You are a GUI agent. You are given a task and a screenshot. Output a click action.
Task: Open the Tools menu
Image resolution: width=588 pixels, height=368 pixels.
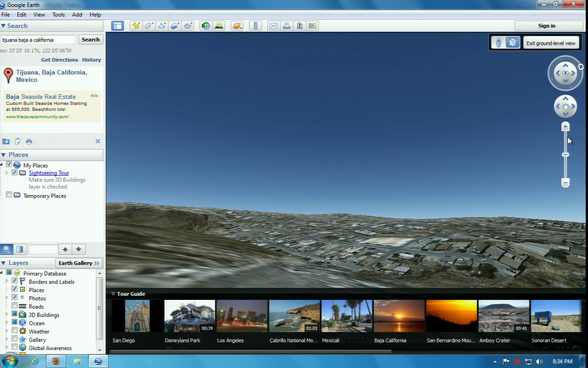[x=58, y=15]
